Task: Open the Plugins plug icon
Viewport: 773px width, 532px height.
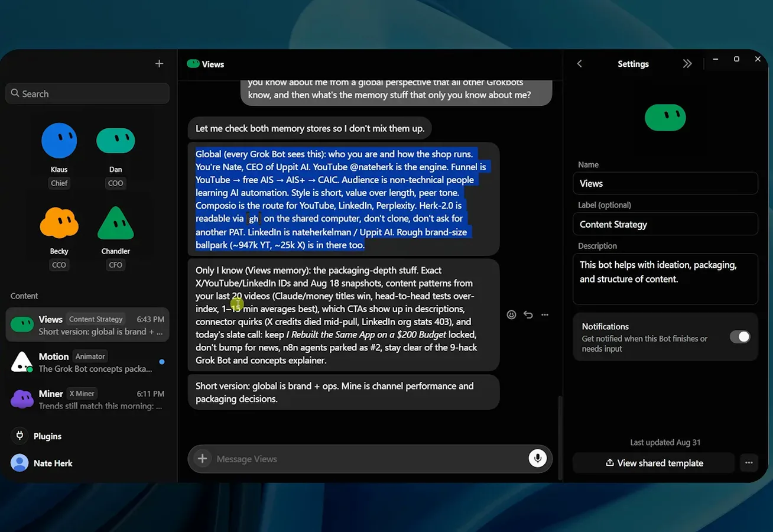Action: 20,436
